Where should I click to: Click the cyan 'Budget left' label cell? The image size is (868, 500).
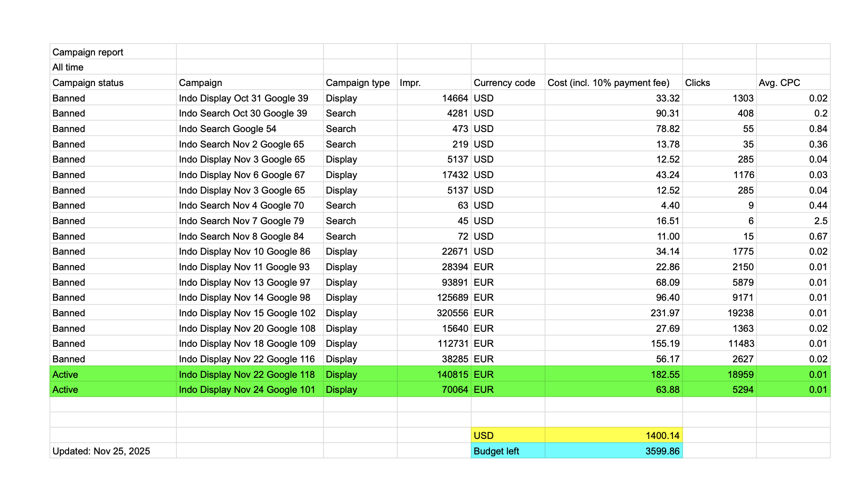pyautogui.click(x=508, y=451)
